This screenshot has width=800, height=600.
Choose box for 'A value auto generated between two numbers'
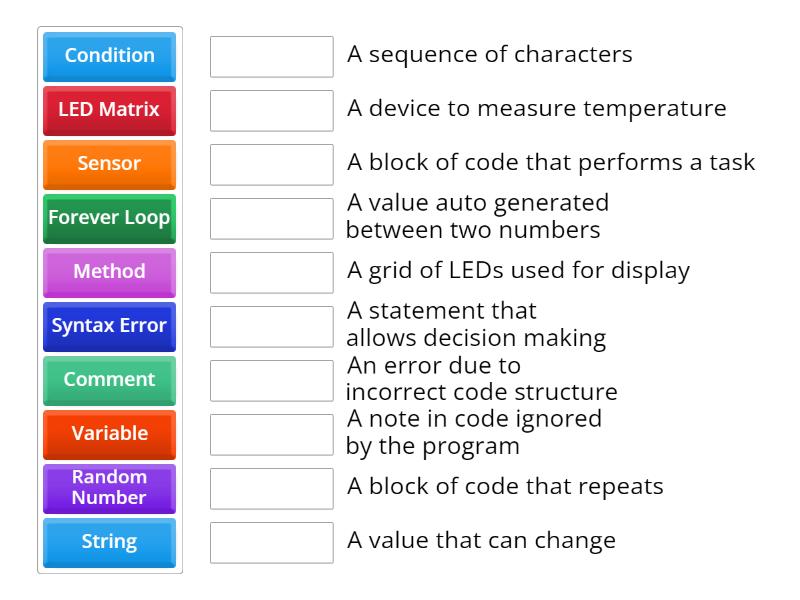(271, 218)
